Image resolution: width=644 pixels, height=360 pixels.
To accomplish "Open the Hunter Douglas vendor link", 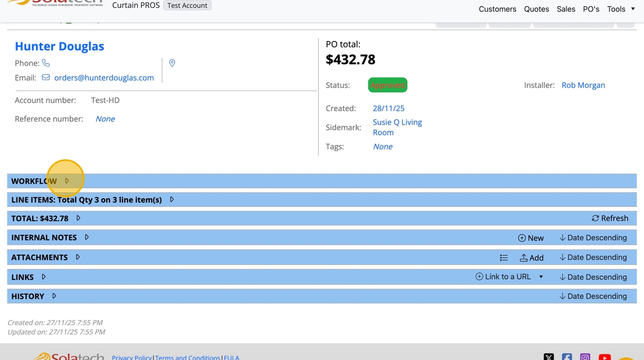I will coord(60,46).
